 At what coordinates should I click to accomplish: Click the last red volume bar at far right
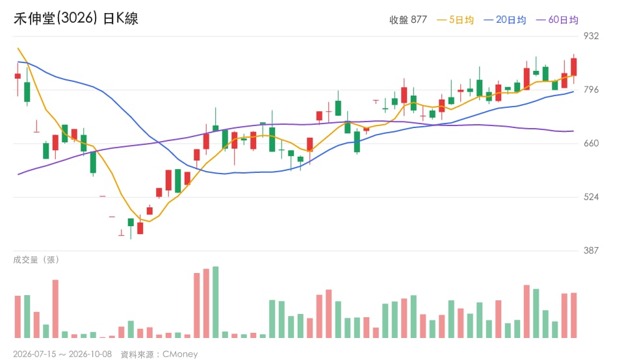[x=573, y=315]
